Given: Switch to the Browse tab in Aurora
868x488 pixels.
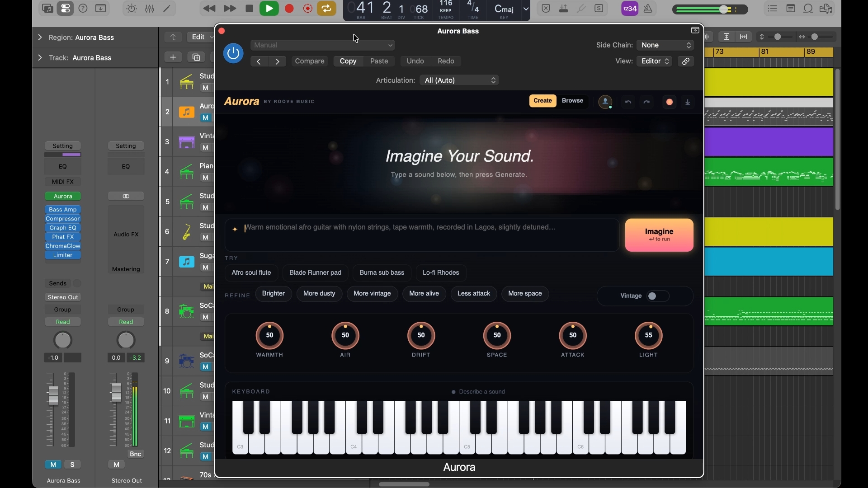Looking at the screenshot, I should 573,101.
